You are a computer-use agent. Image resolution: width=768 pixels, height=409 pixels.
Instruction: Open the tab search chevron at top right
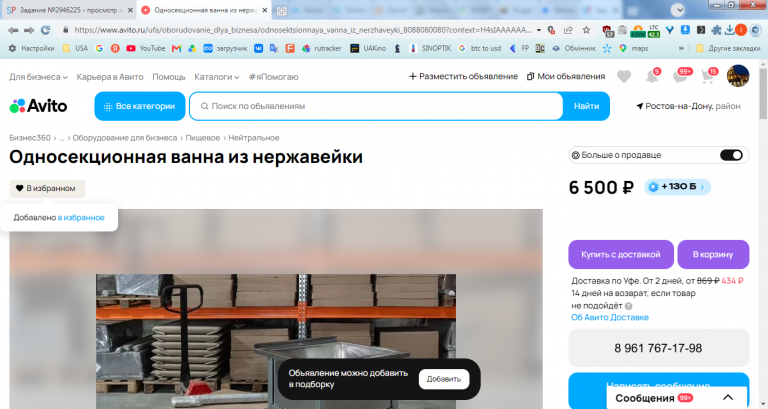point(677,10)
